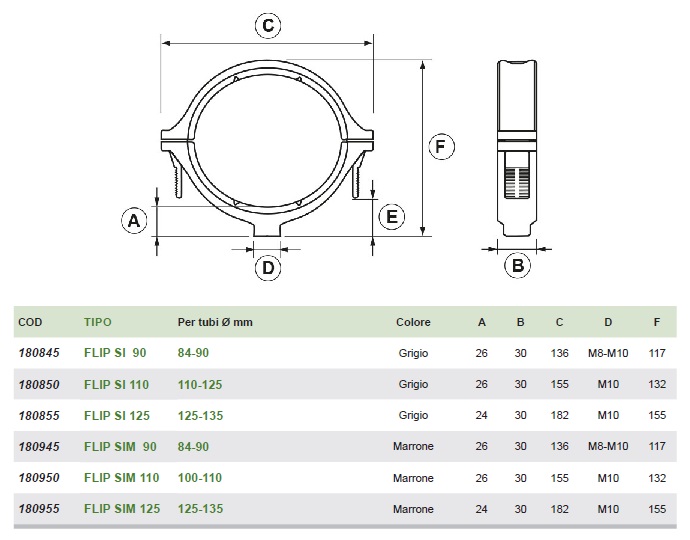The height and width of the screenshot is (540, 690).
Task: Click the circled C dimension label
Action: 267,26
